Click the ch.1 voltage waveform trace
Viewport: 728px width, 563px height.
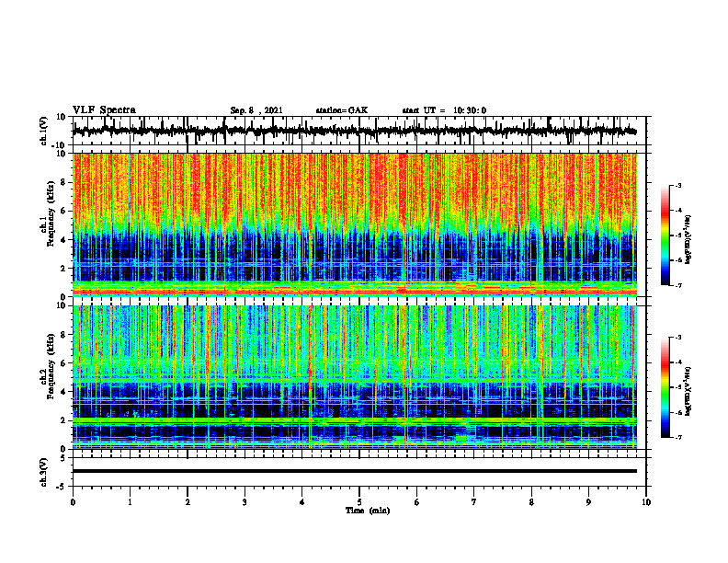354,131
